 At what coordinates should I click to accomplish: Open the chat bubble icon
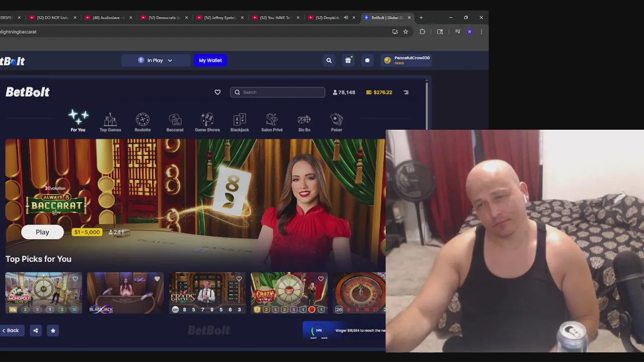pyautogui.click(x=367, y=60)
